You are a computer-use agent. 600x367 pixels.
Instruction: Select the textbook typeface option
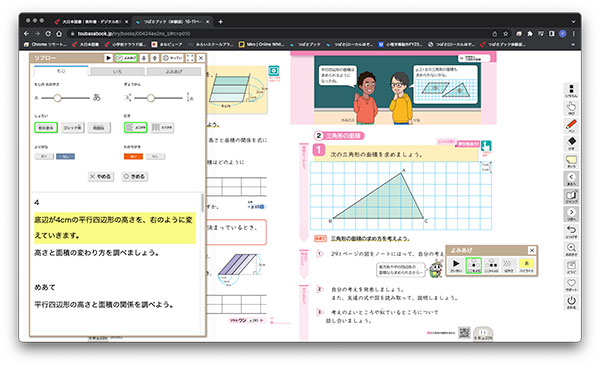coord(46,127)
